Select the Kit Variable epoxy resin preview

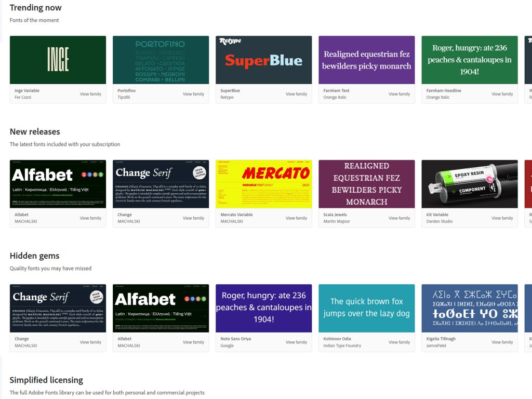469,184
